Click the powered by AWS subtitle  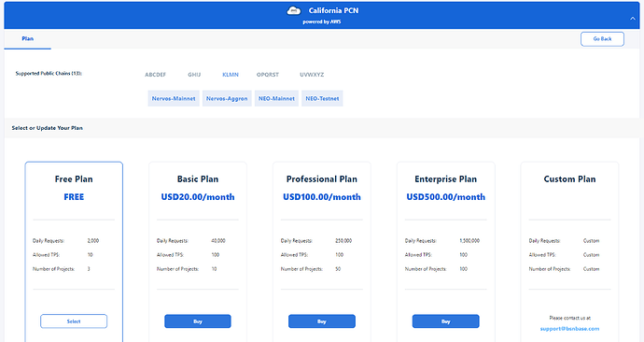tap(322, 21)
